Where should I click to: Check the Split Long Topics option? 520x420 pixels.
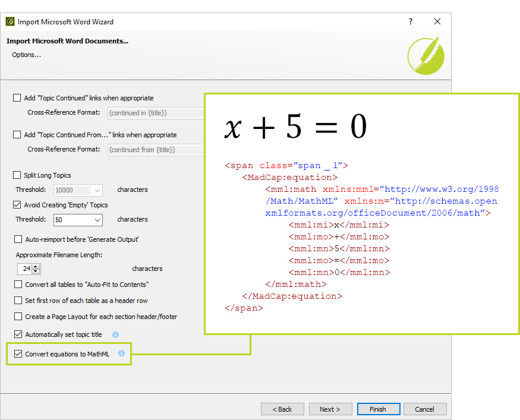(17, 175)
